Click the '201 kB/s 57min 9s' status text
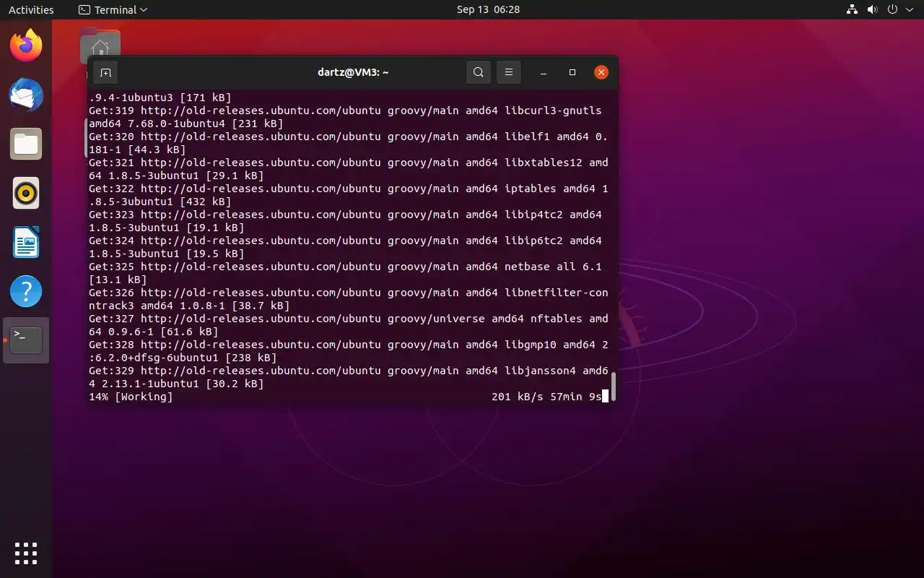 point(546,397)
